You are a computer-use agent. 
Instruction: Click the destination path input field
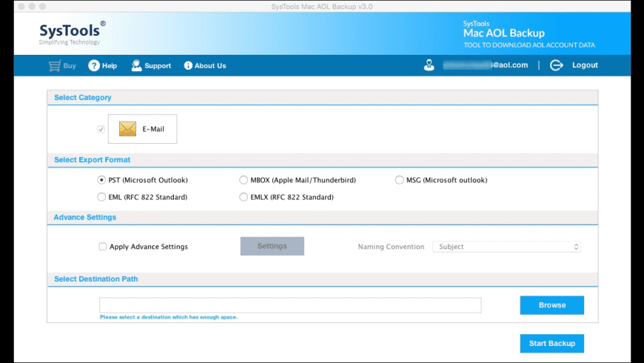coord(290,305)
